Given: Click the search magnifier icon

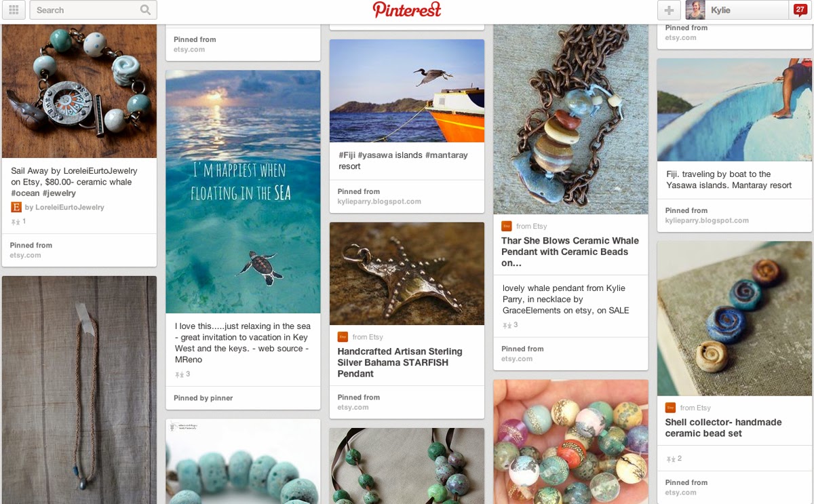Looking at the screenshot, I should tap(145, 9).
